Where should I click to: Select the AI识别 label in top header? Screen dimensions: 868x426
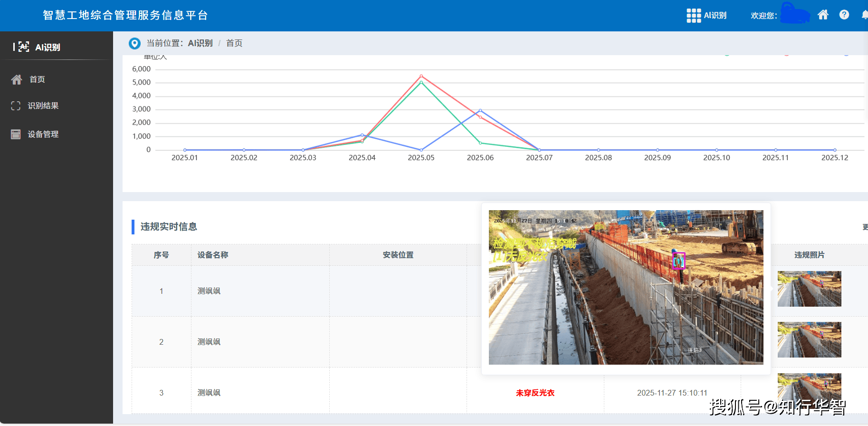pos(715,15)
